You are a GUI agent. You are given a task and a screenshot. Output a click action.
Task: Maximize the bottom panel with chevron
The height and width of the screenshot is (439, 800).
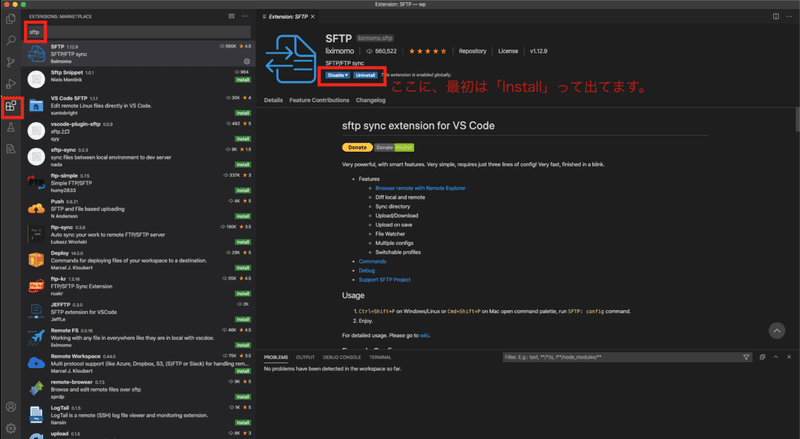tap(776, 357)
